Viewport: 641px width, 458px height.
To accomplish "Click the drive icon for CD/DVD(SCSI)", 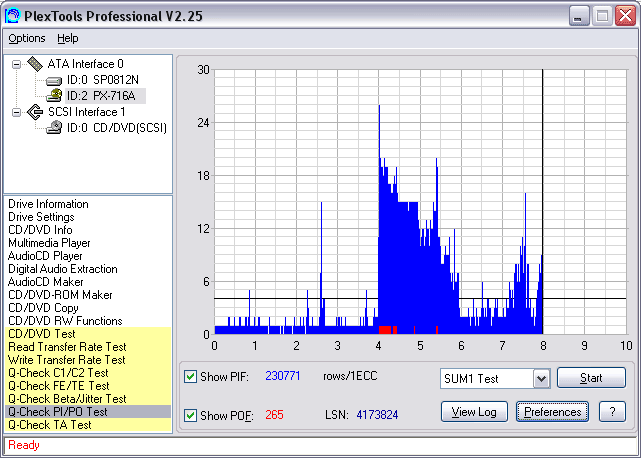I will tap(54, 128).
